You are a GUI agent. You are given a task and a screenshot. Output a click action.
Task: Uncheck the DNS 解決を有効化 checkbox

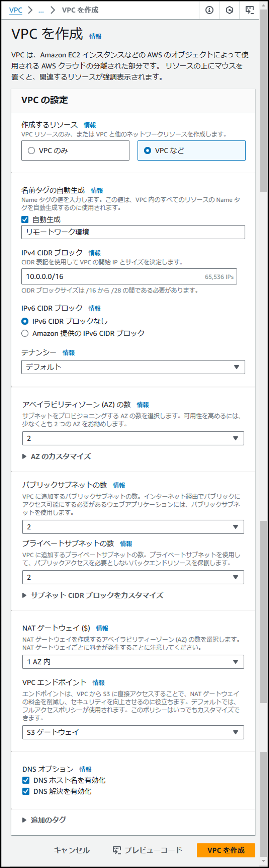[26, 791]
